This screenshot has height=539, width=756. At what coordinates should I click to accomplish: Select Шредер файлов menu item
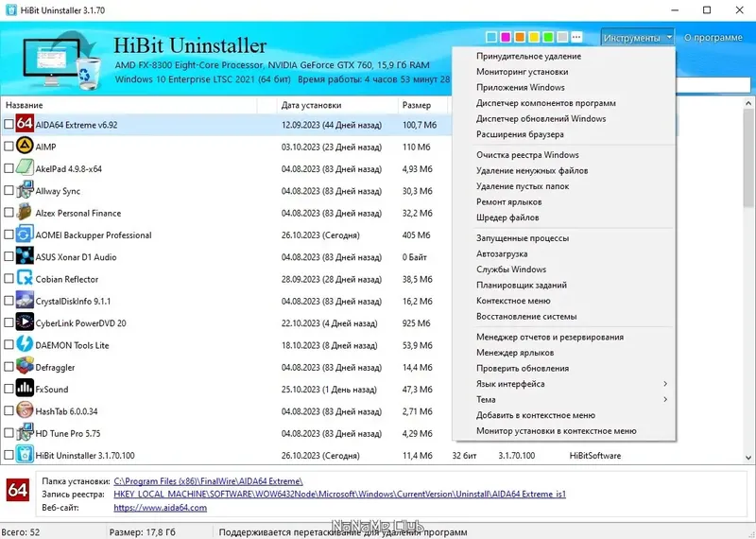[564, 217]
